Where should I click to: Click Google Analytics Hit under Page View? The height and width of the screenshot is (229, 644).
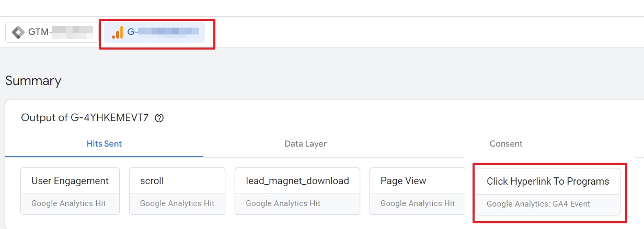[418, 203]
